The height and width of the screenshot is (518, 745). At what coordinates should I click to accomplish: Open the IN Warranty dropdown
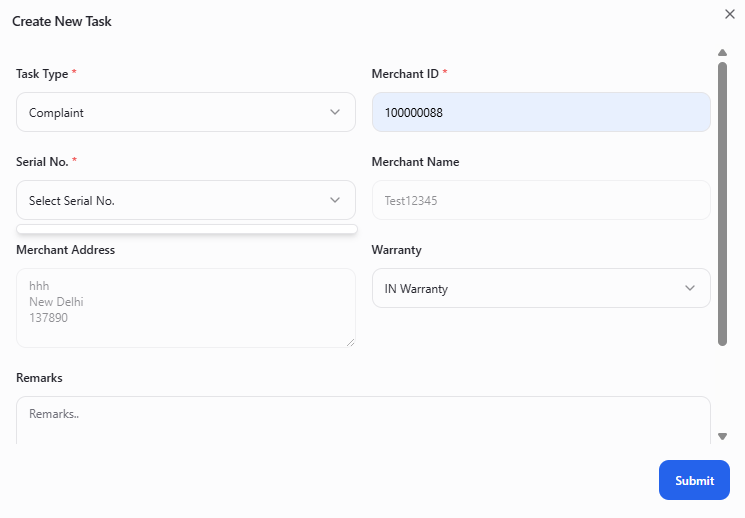pos(530,288)
